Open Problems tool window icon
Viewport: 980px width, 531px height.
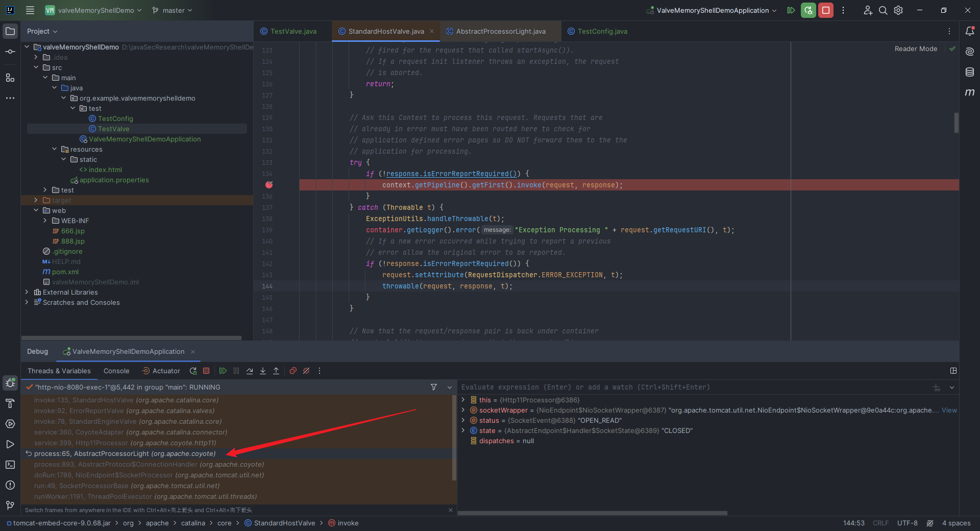(x=10, y=485)
